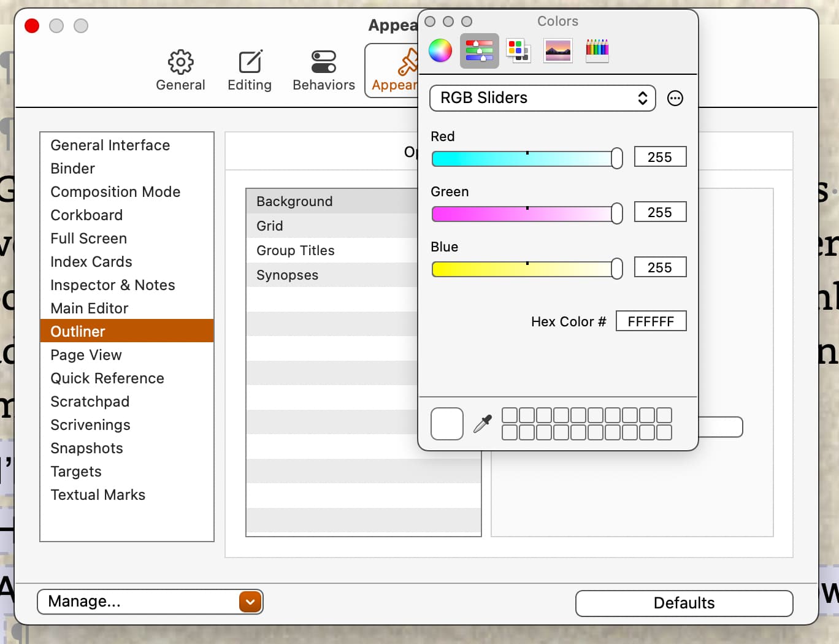This screenshot has height=644, width=839.
Task: Select the Group Titles color row
Action: click(332, 250)
